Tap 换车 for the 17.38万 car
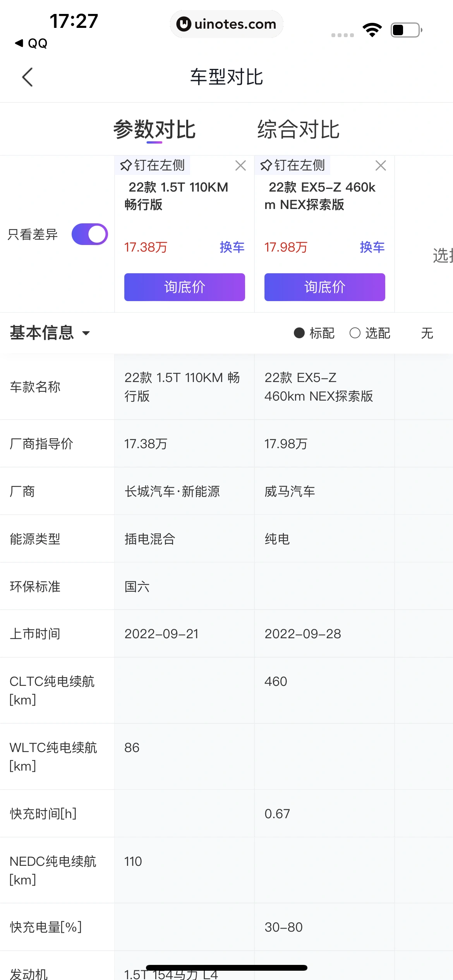 (x=232, y=247)
